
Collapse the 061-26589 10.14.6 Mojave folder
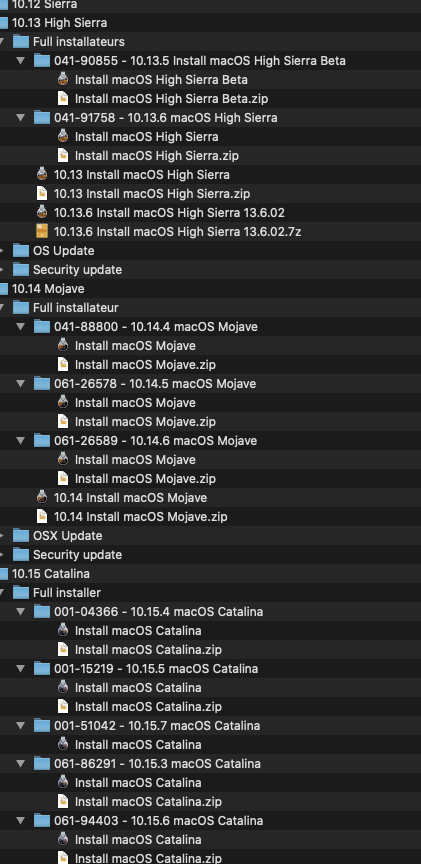(x=21, y=441)
